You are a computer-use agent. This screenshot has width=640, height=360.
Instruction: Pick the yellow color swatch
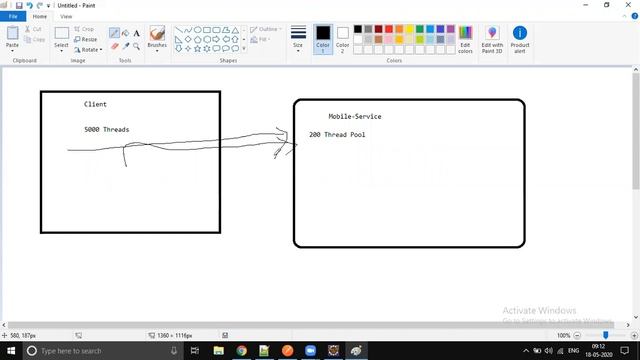(x=409, y=29)
